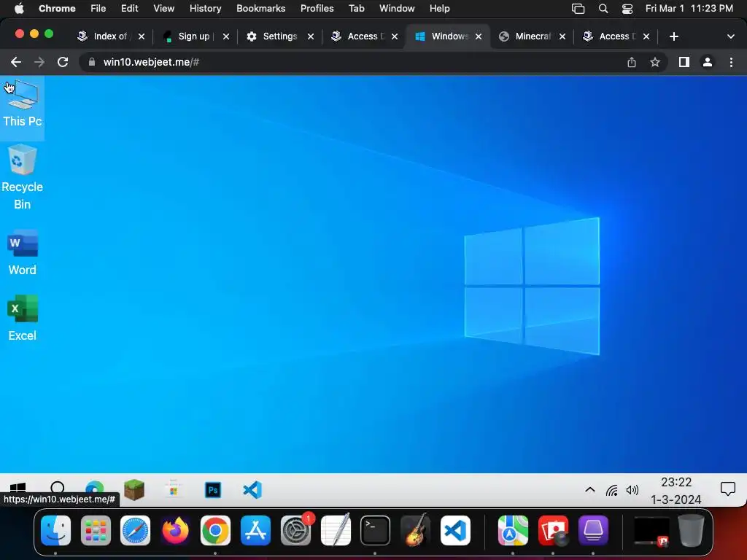Viewport: 747px width, 560px height.
Task: Open the Window menu
Action: [x=397, y=9]
